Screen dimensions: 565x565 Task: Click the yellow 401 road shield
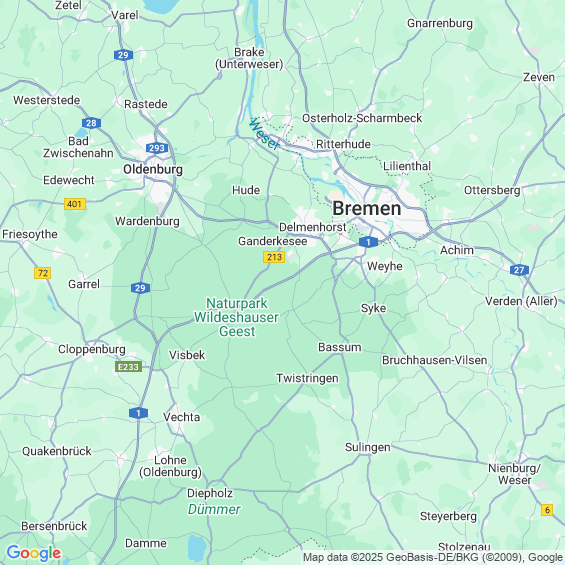click(75, 204)
